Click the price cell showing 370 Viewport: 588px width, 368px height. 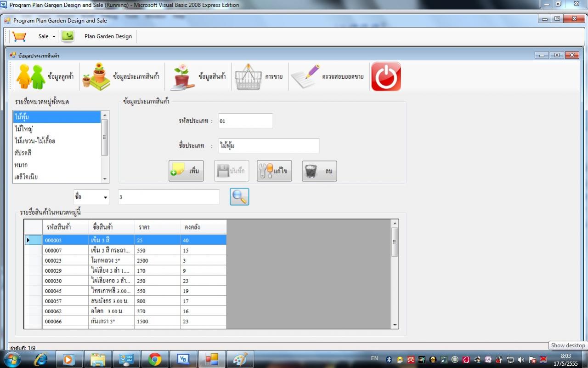[157, 311]
